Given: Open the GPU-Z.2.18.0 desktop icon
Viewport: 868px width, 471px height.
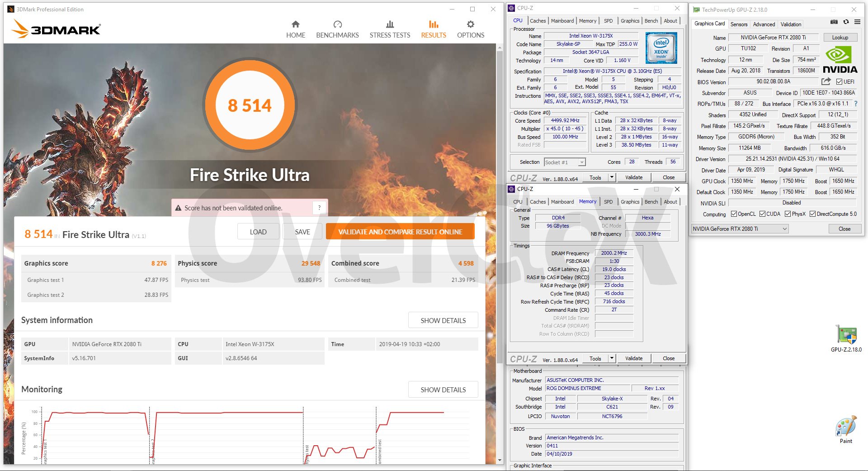Looking at the screenshot, I should click(x=846, y=338).
